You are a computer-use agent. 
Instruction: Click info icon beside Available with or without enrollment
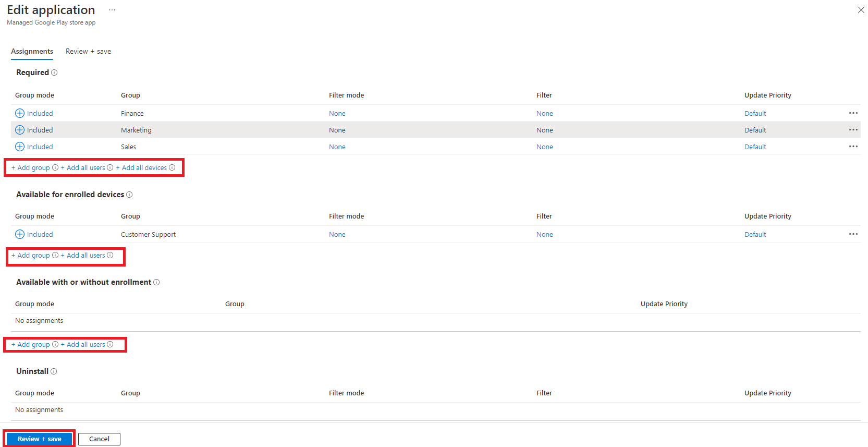tap(156, 282)
